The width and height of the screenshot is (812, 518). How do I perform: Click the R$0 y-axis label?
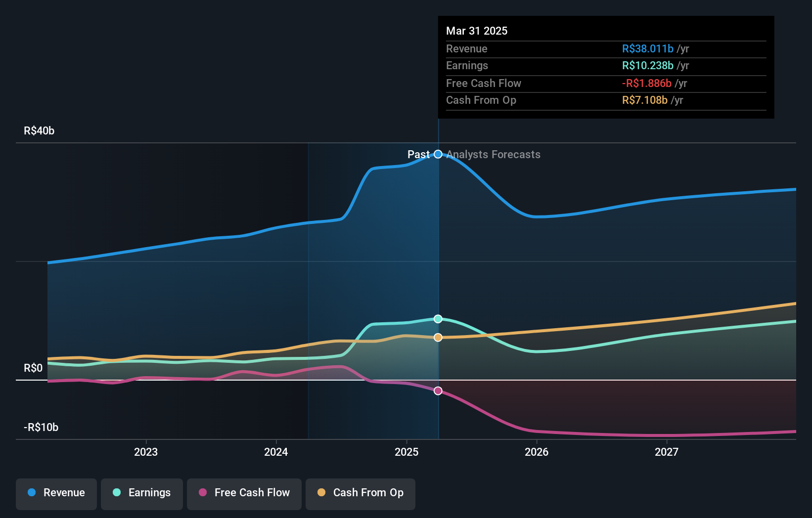[x=33, y=368]
